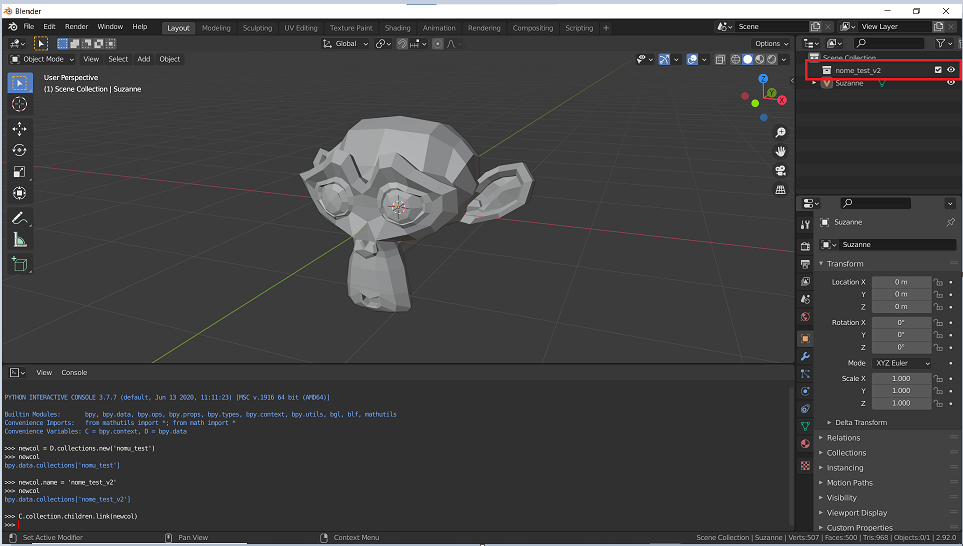
Task: Open the Scene properties tab
Action: [805, 300]
